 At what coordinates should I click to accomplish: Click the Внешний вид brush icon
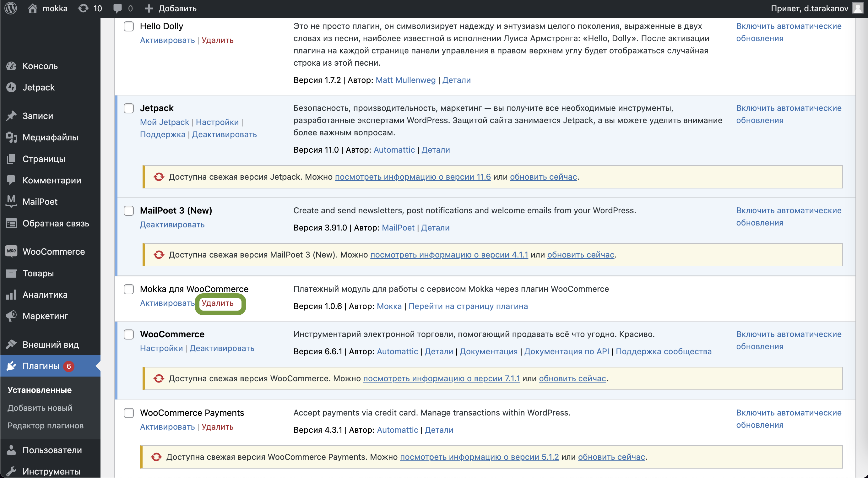11,345
